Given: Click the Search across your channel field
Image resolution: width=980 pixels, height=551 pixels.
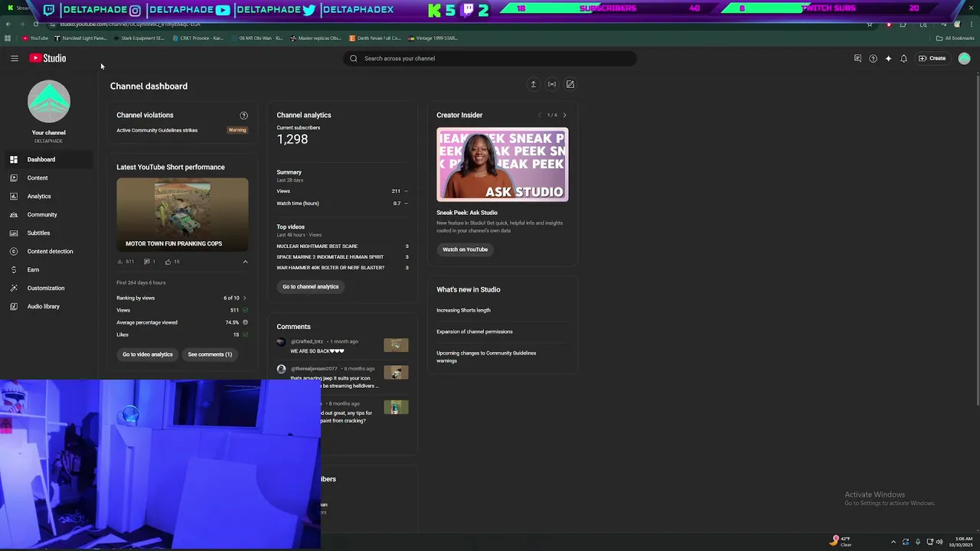Looking at the screenshot, I should tap(490, 58).
